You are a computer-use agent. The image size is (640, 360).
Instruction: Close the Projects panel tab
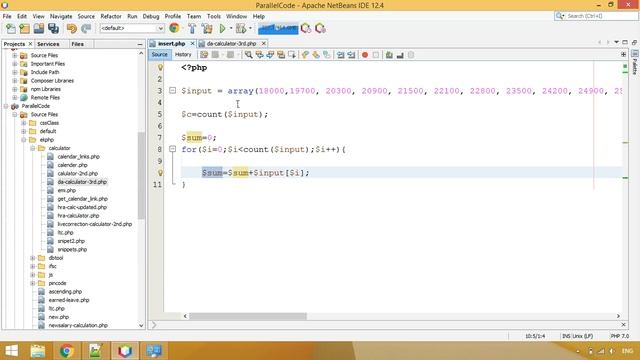click(30, 44)
